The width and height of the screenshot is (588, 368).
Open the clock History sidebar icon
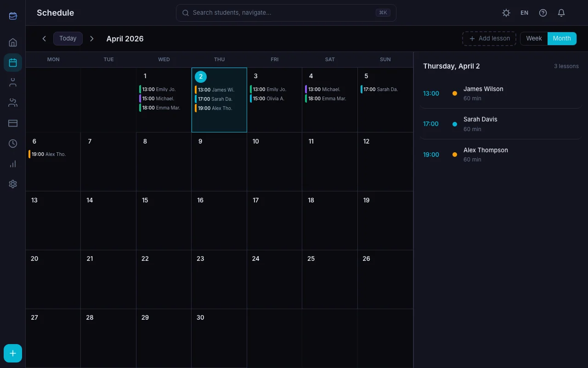point(13,144)
